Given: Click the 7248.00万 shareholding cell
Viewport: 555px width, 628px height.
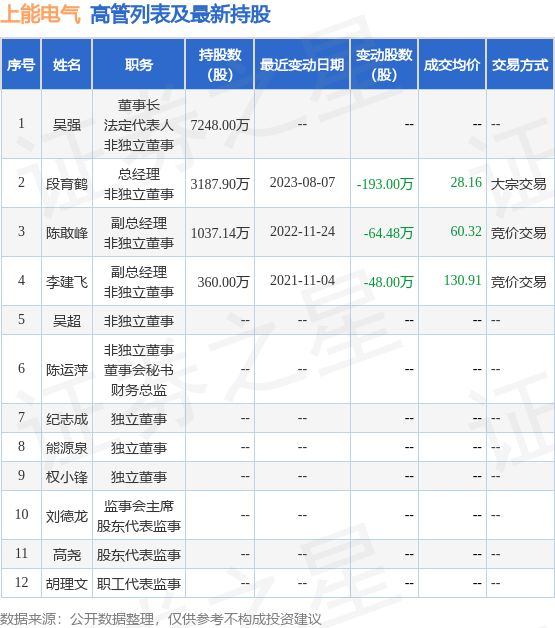Looking at the screenshot, I should 220,125.
